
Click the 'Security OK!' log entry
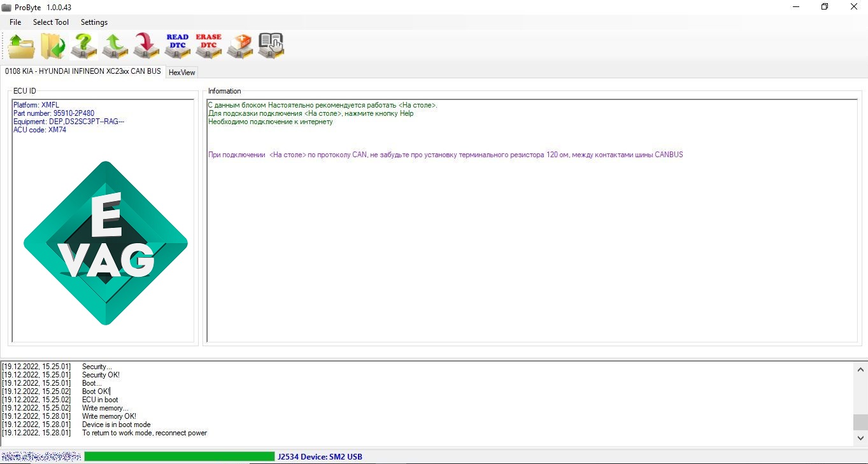click(x=101, y=375)
